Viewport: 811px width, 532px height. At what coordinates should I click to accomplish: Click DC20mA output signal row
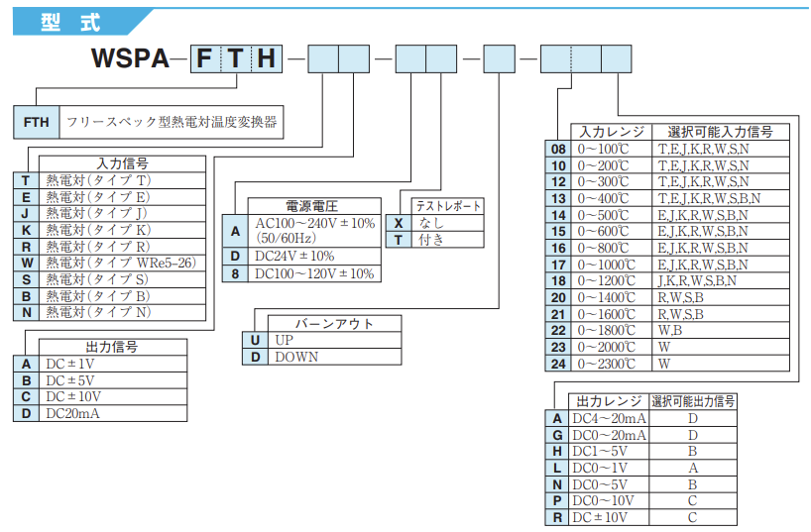coord(100,413)
